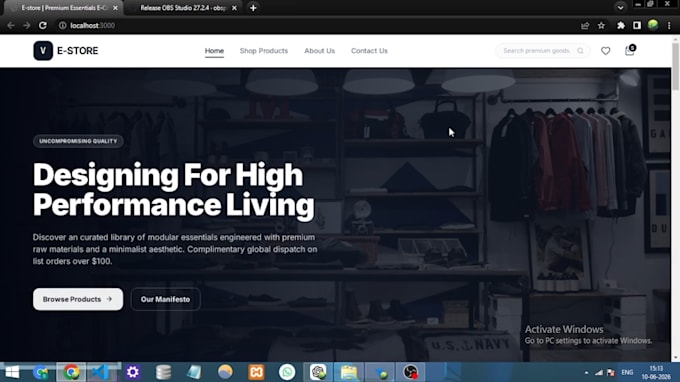The height and width of the screenshot is (382, 680).
Task: Expand the tab search dropdown arrow
Action: [621, 7]
